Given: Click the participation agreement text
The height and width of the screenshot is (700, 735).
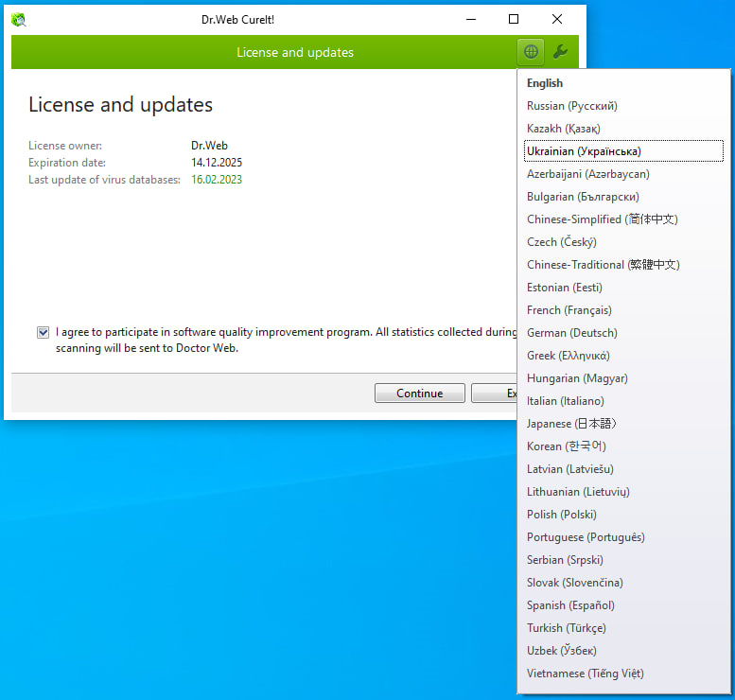Looking at the screenshot, I should point(286,340).
